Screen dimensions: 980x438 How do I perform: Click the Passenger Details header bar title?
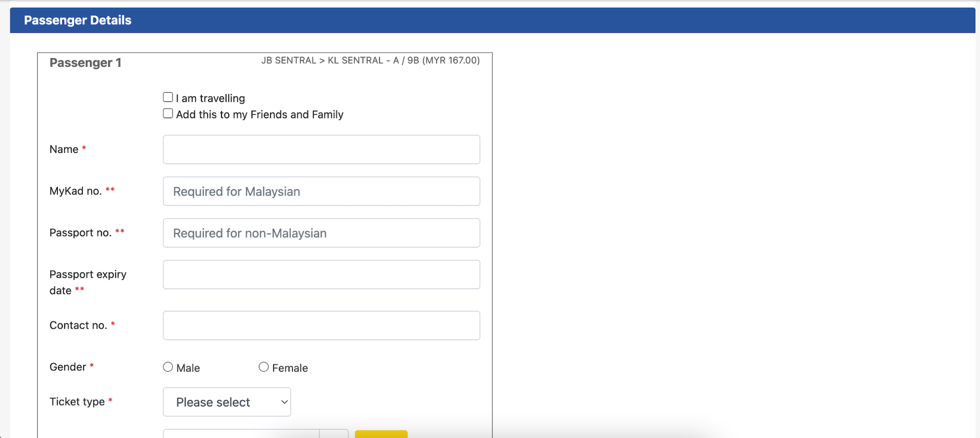click(x=78, y=20)
